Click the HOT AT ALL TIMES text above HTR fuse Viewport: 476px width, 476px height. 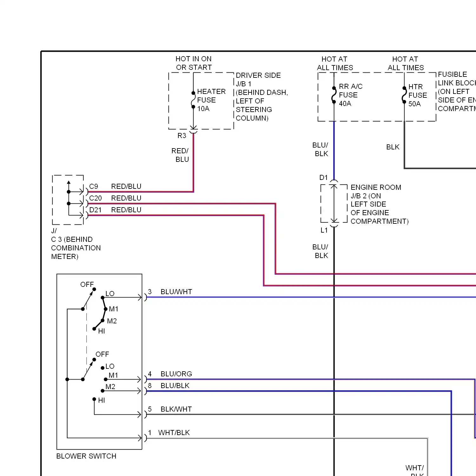coord(406,63)
